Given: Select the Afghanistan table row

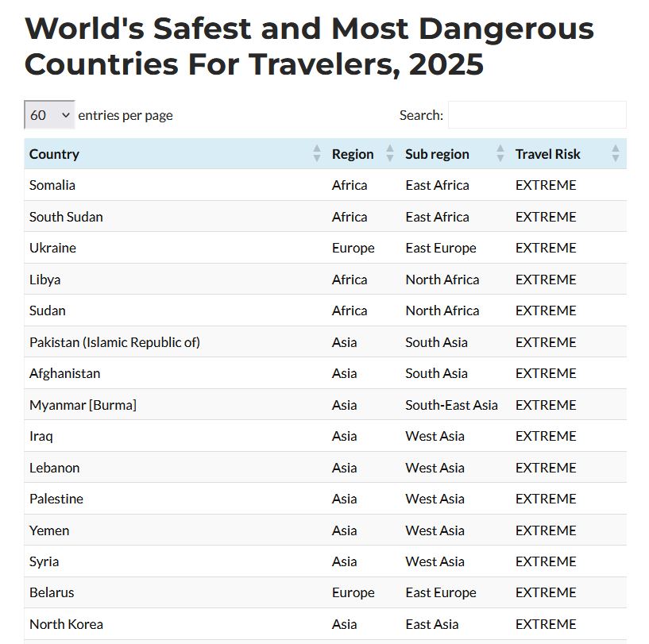Looking at the screenshot, I should 64,373.
